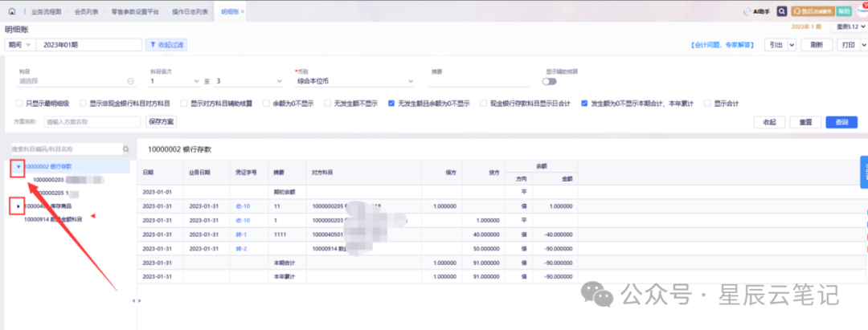
Task: Open the home page icon
Action: 12,11
